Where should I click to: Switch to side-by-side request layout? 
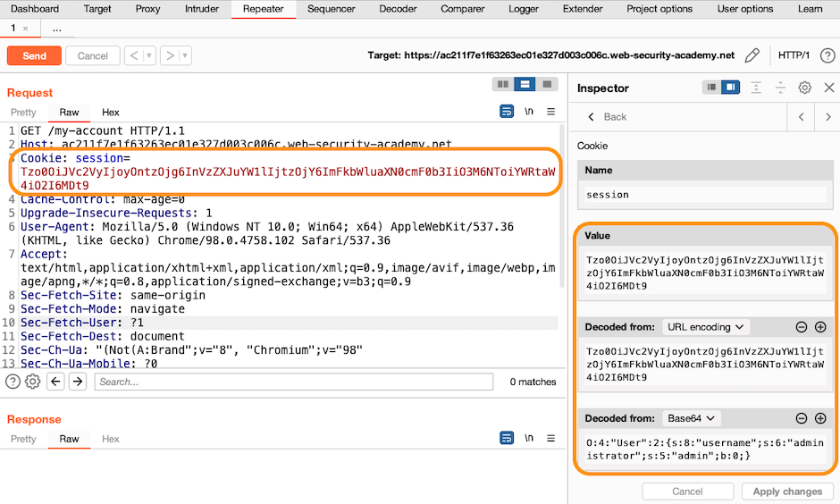tap(503, 84)
